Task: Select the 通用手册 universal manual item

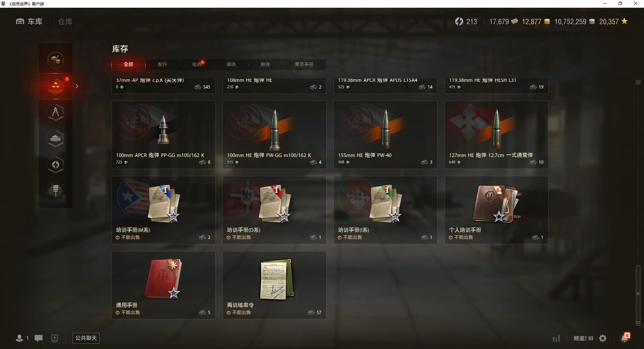Action: click(x=163, y=285)
